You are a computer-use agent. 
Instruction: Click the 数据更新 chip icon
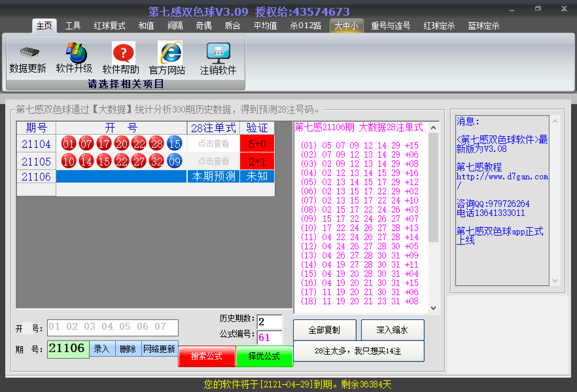coord(29,52)
